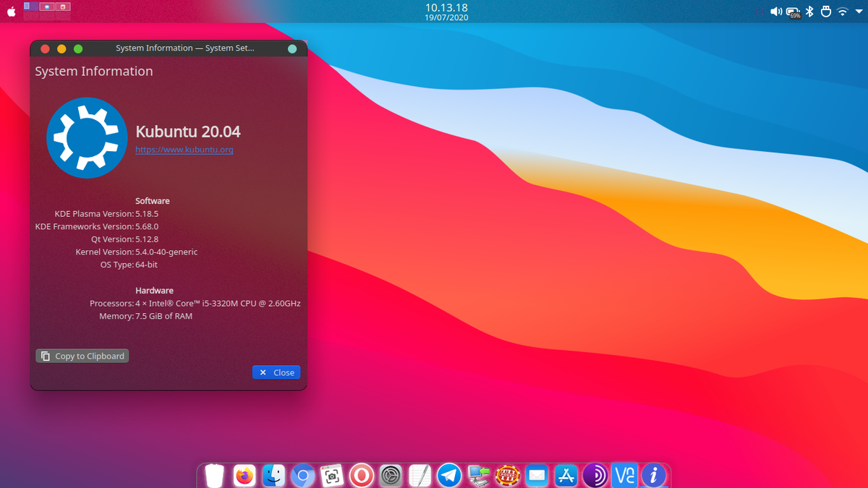868x488 pixels.
Task: Open the Finder-style file manager in dock
Action: (274, 475)
